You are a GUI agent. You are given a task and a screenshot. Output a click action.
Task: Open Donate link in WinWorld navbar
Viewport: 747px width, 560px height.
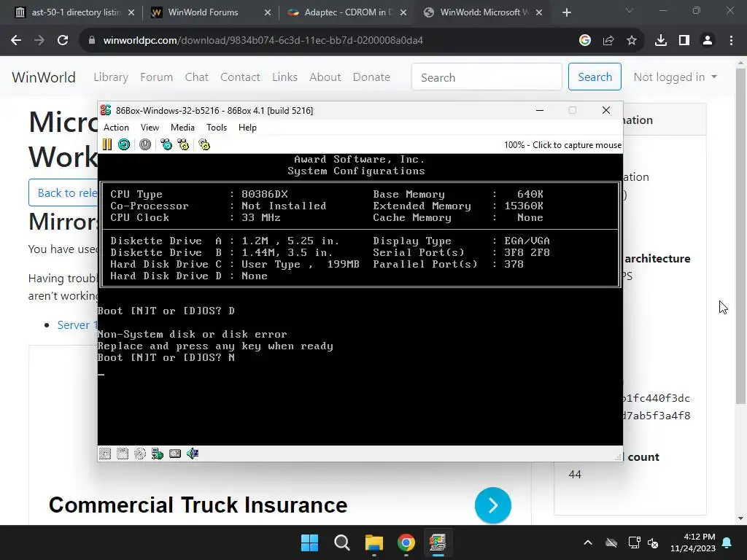click(371, 77)
